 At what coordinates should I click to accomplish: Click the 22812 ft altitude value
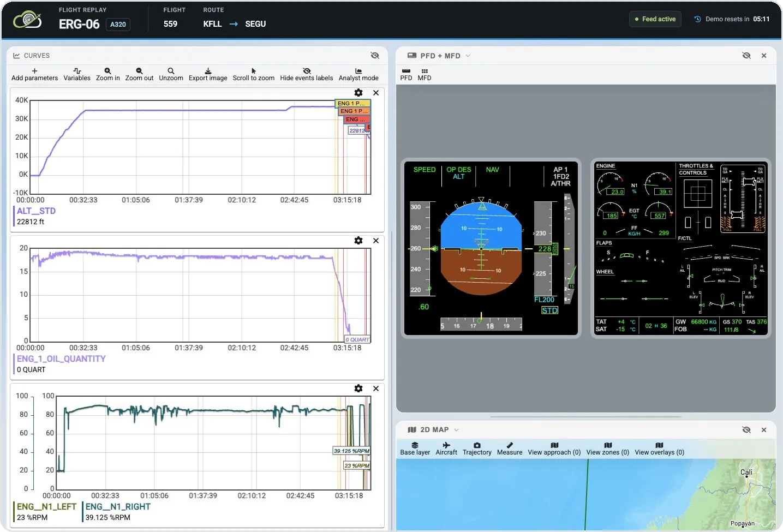[x=31, y=222]
